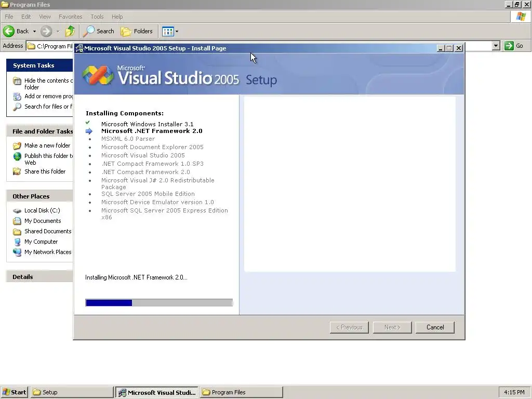532x399 pixels.
Task: Click Cancel in Visual Studio Setup
Action: tap(435, 327)
